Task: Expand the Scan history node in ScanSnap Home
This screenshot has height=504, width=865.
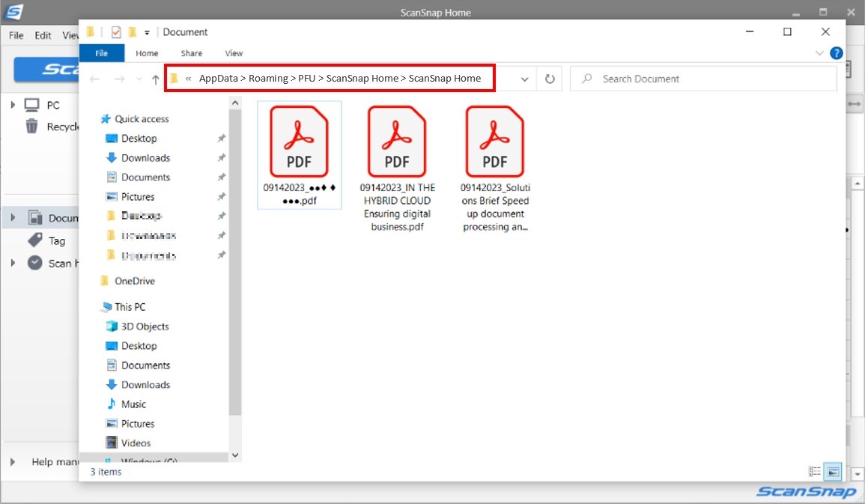Action: 13,263
